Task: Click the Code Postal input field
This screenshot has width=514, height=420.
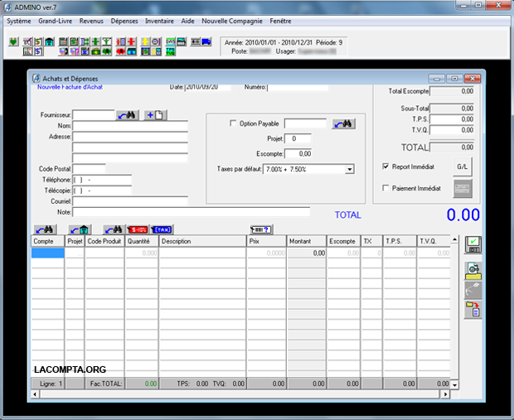Action: 89,169
